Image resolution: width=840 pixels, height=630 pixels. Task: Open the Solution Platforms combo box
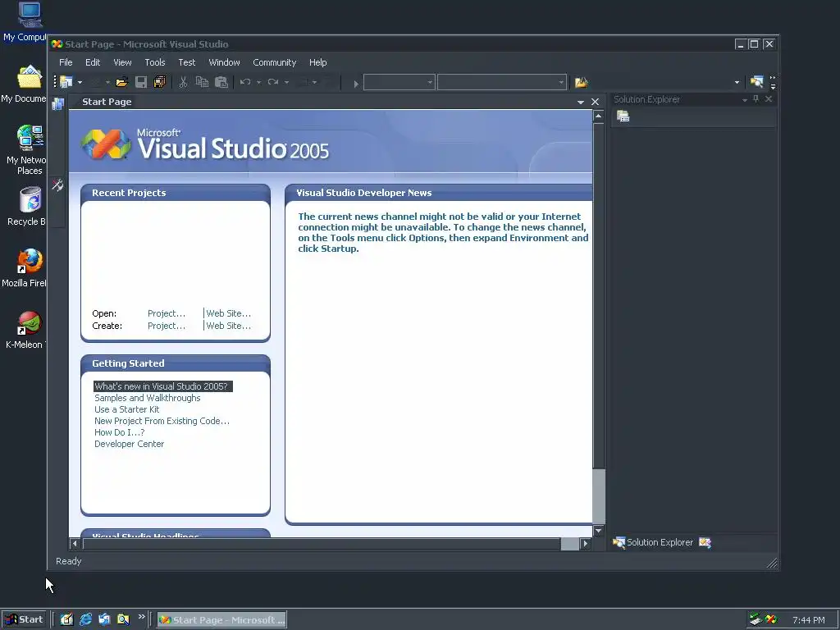point(502,83)
